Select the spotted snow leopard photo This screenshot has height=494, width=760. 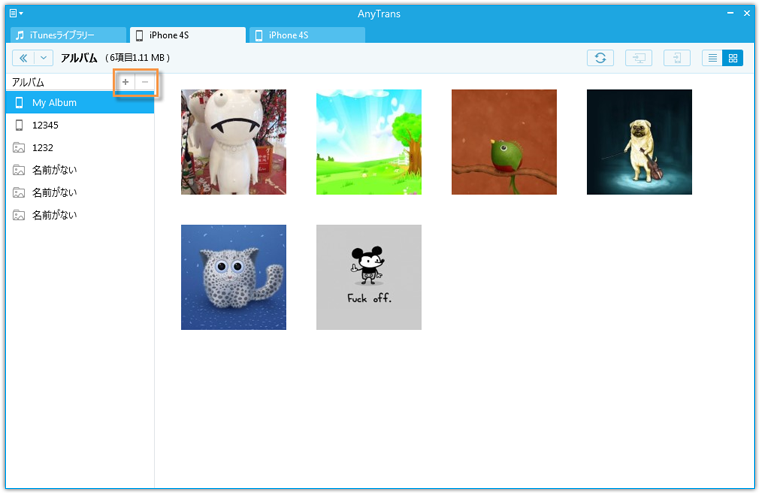[234, 277]
